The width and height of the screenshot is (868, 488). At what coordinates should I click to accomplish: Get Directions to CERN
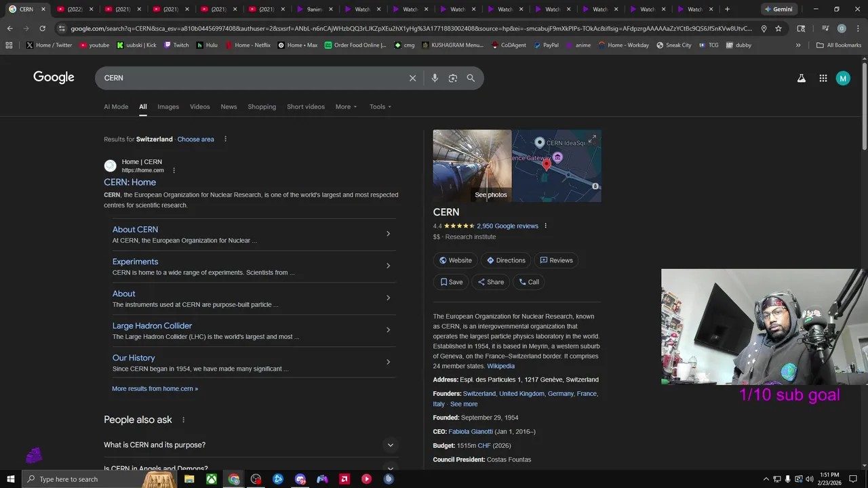pos(506,260)
